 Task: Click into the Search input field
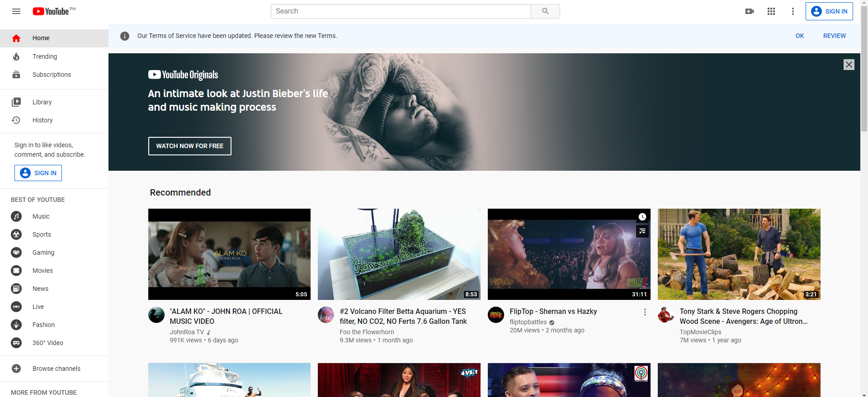[x=401, y=11]
